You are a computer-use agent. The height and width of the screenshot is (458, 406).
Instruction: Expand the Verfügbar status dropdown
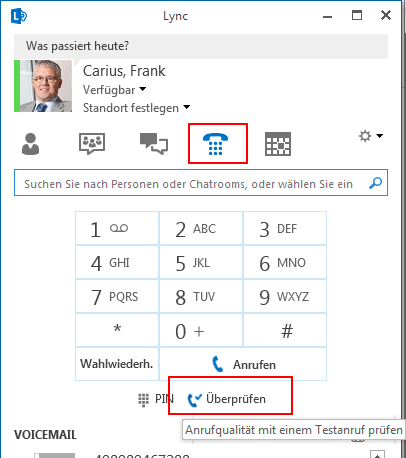tap(143, 89)
